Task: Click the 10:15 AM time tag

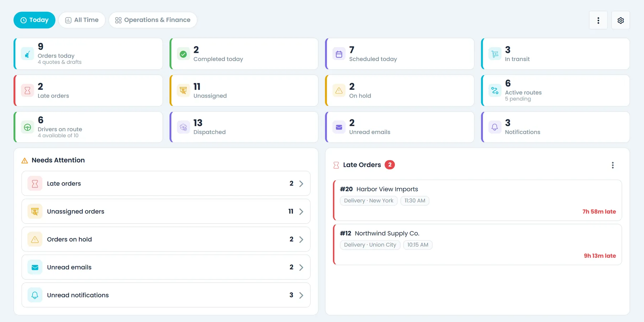Action: [x=418, y=245]
